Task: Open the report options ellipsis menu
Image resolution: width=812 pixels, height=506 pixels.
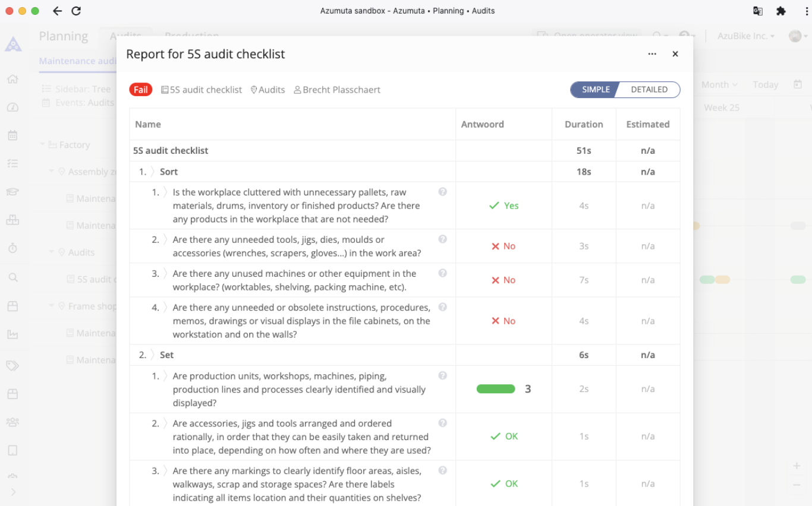Action: point(652,53)
